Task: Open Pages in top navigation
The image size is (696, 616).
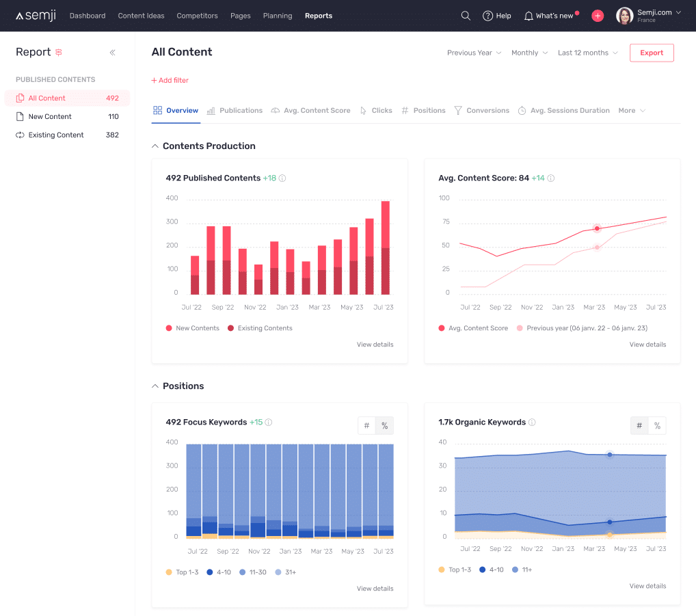Action: coord(240,16)
